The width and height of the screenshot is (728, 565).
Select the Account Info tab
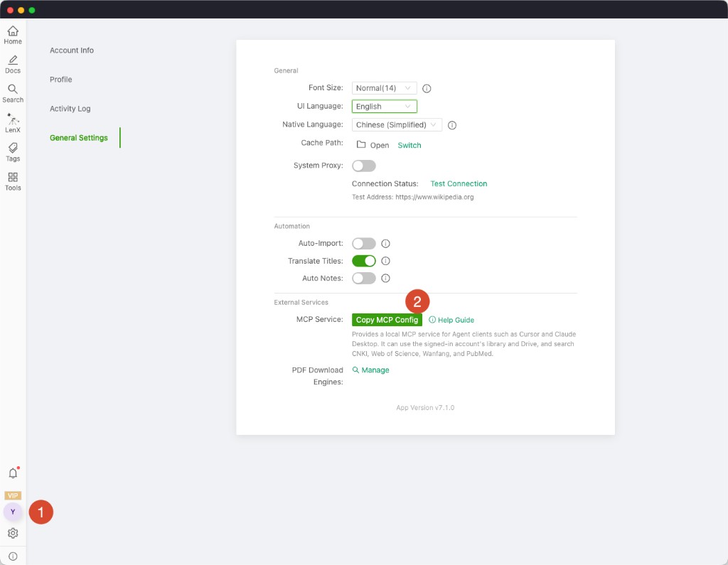click(x=72, y=50)
